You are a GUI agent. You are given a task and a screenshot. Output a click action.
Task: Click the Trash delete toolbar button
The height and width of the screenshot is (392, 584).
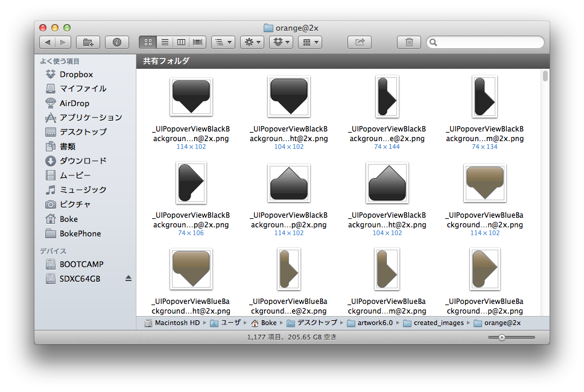pos(409,42)
